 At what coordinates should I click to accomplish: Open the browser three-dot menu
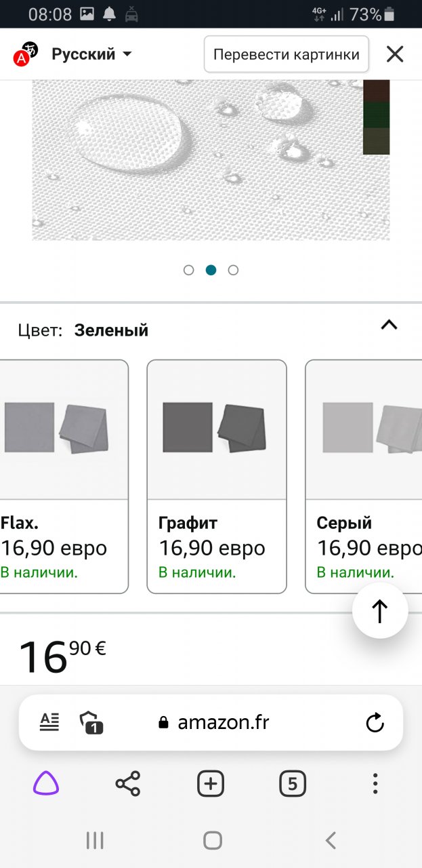pyautogui.click(x=375, y=784)
